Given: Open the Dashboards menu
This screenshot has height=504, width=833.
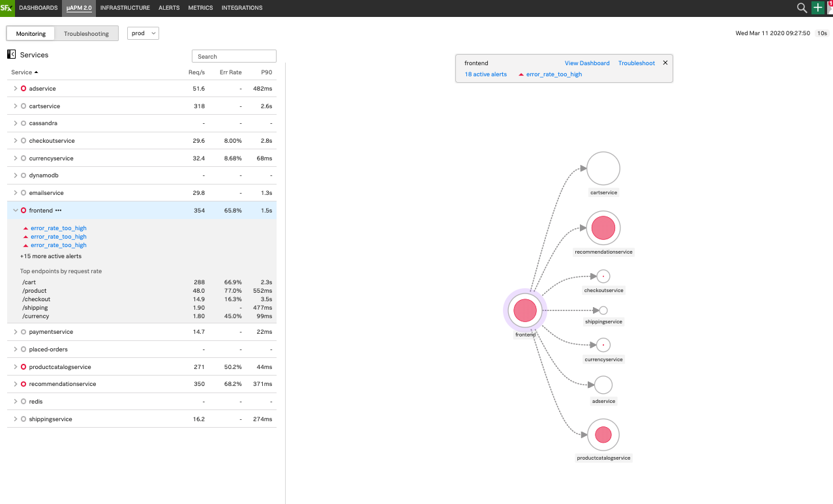Looking at the screenshot, I should (x=38, y=8).
